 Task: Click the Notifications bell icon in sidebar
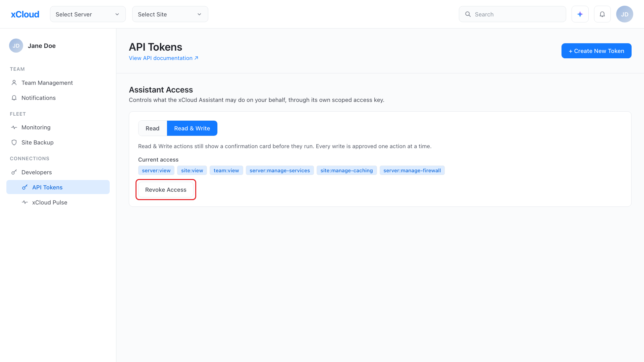pyautogui.click(x=14, y=98)
